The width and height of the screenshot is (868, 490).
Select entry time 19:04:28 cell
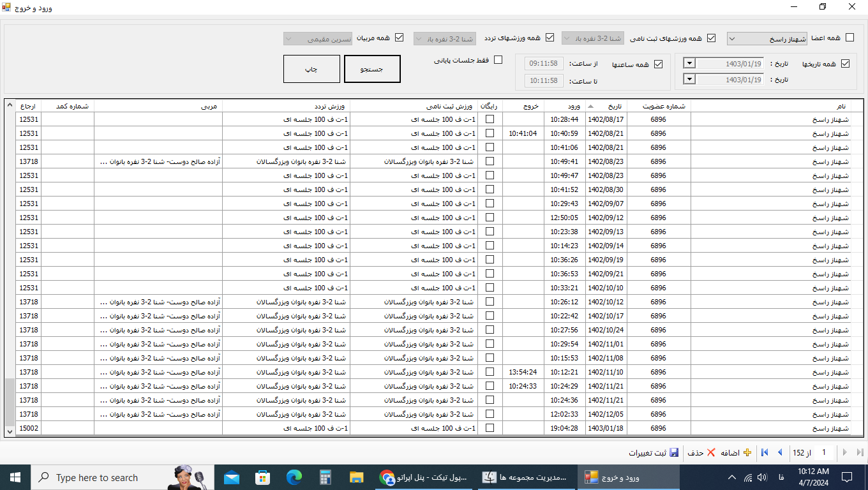565,428
